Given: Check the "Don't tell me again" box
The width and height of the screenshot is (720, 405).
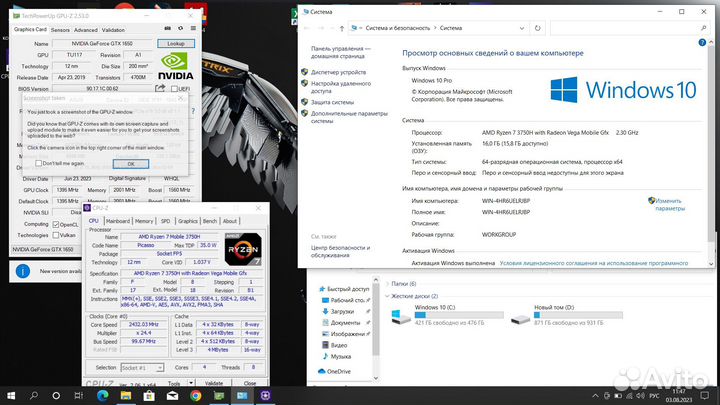Looking at the screenshot, I should click(39, 163).
